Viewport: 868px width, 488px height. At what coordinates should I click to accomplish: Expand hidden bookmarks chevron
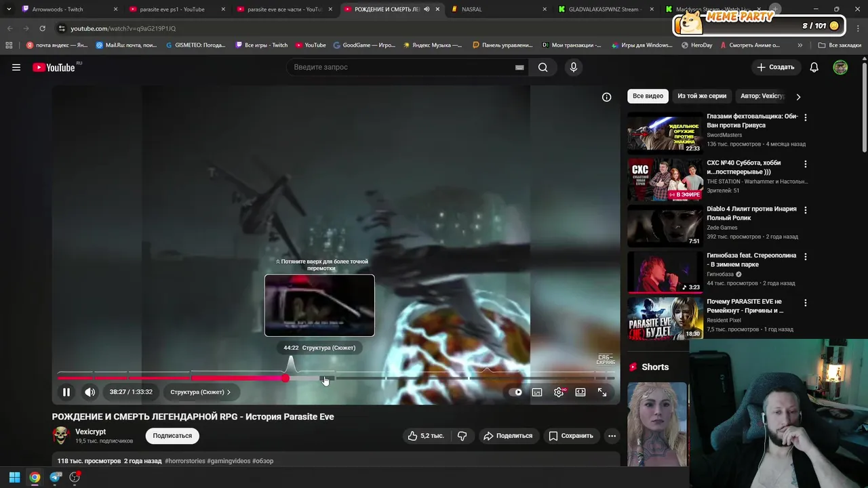(800, 45)
